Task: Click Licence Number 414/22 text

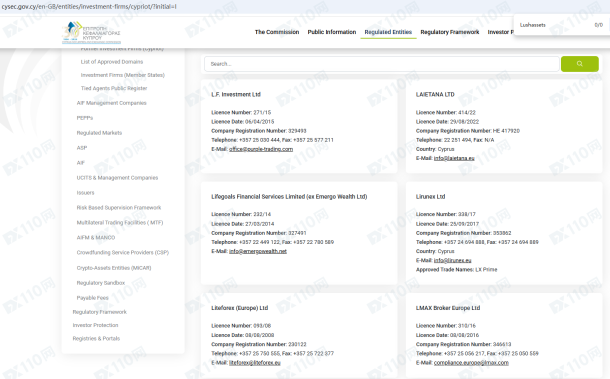Action: pos(446,112)
